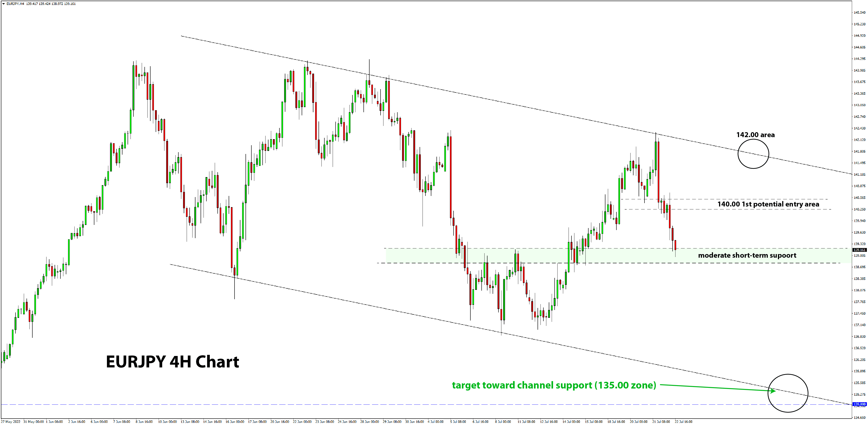Click the '8 Jul 00:00' time axis label

[503, 422]
